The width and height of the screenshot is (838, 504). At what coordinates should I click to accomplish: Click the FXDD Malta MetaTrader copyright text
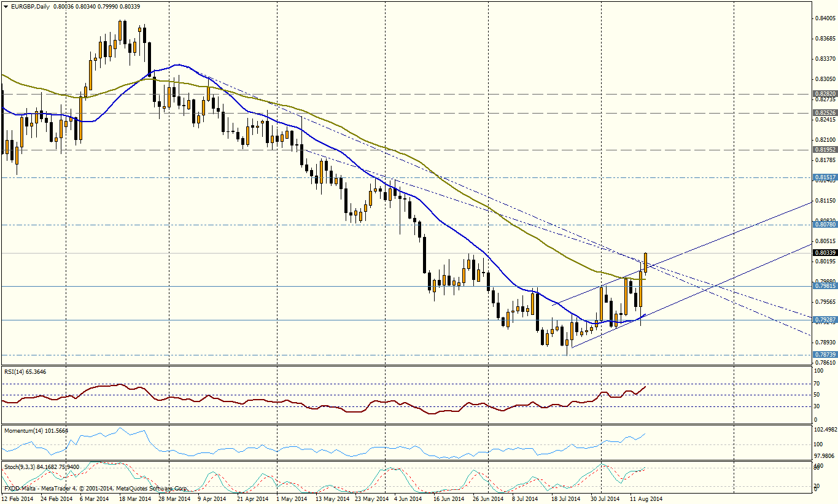click(x=95, y=489)
